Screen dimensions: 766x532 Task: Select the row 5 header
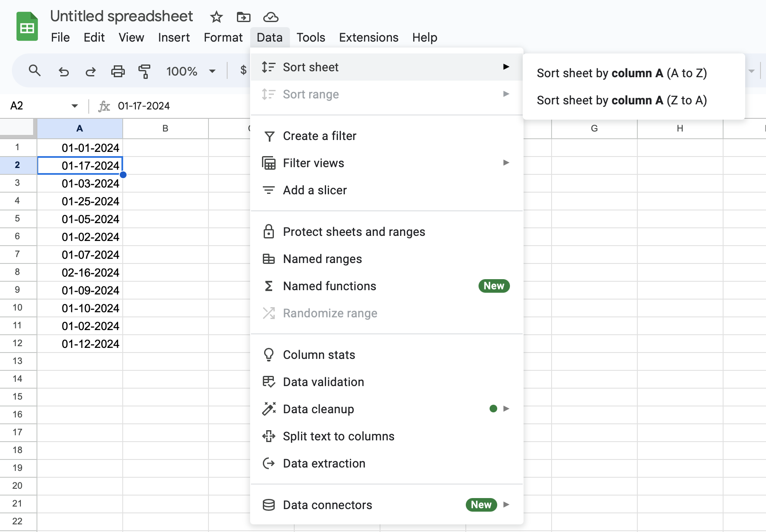[18, 218]
